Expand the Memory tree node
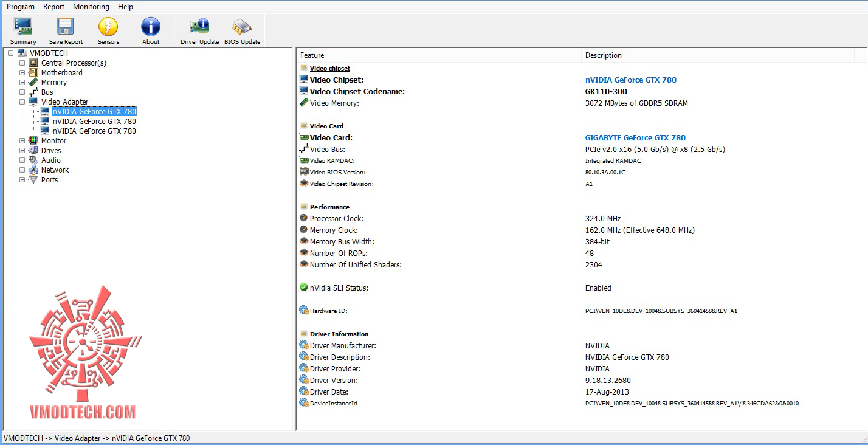Image resolution: width=868 pixels, height=445 pixels. [22, 83]
